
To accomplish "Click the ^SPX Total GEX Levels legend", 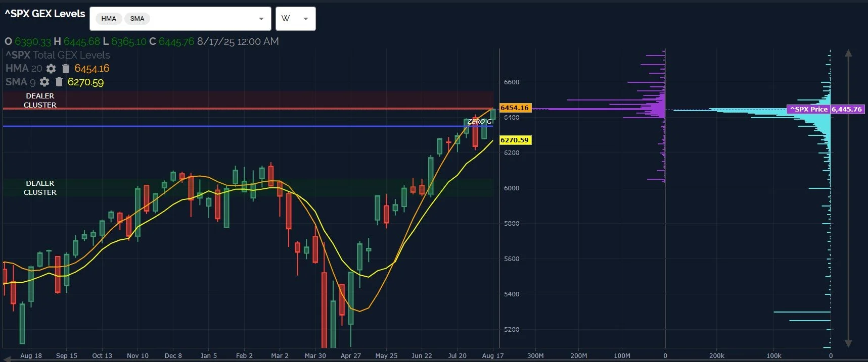I will [x=58, y=55].
